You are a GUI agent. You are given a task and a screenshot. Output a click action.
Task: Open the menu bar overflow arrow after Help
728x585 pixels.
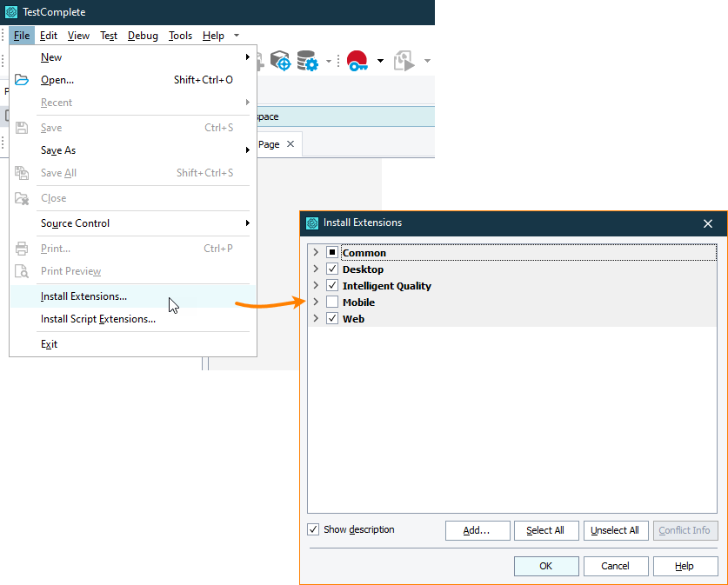(x=237, y=36)
